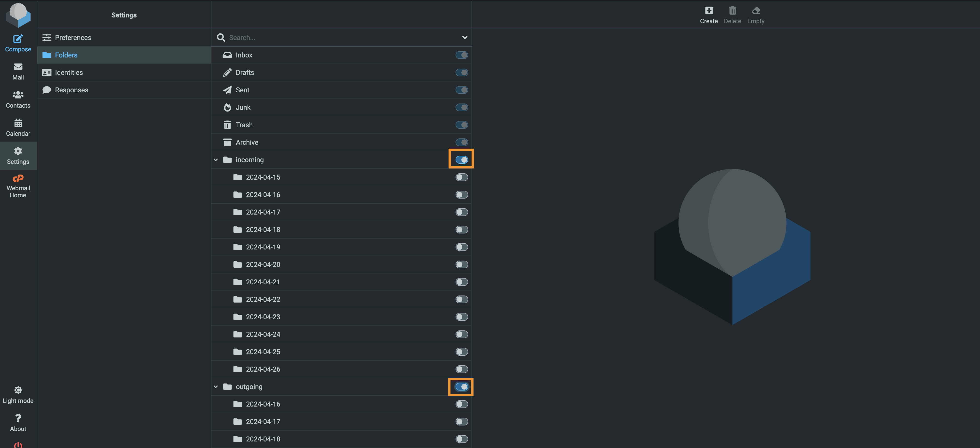
Task: Go to the Mail section
Action: [x=18, y=72]
